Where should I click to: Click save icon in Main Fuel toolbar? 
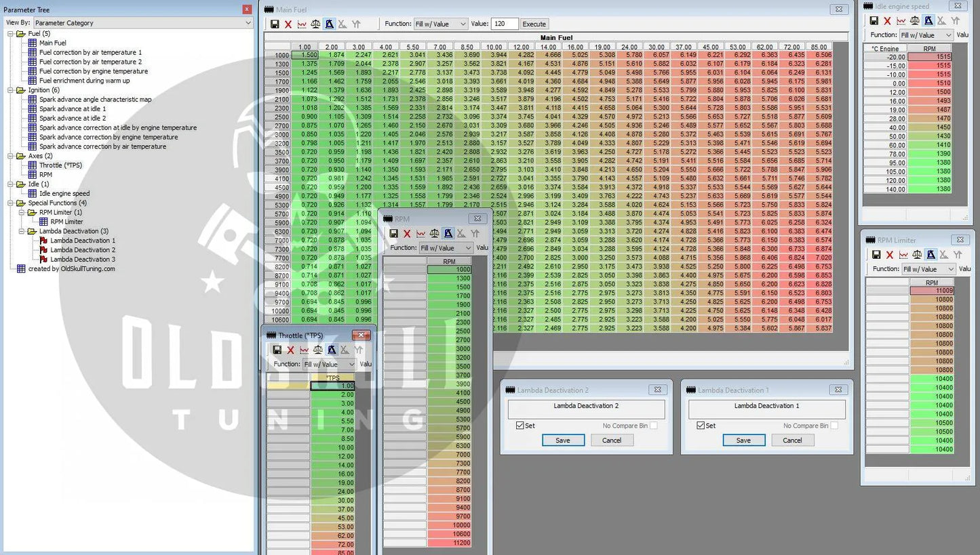[275, 24]
